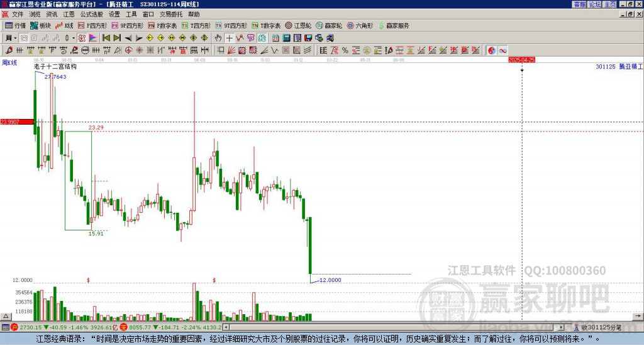The height and width of the screenshot is (345, 644).
Task: Click the round 金 coin icon
Action: tap(367, 50)
